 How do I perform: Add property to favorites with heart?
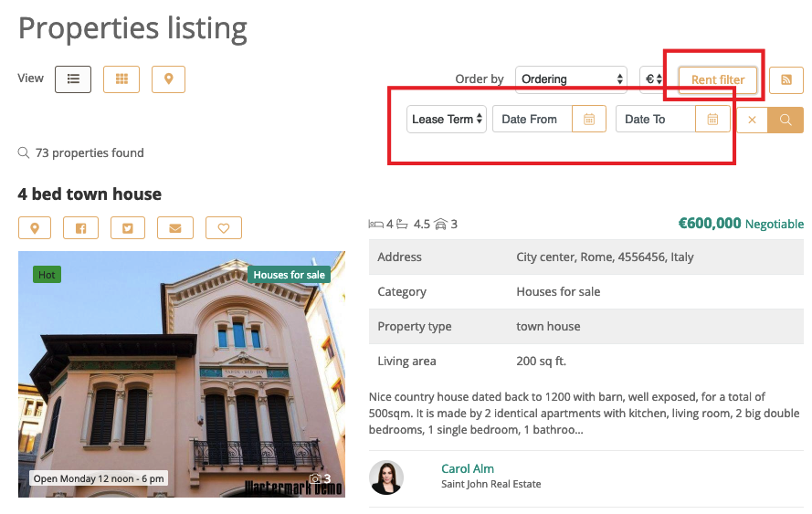tap(223, 227)
